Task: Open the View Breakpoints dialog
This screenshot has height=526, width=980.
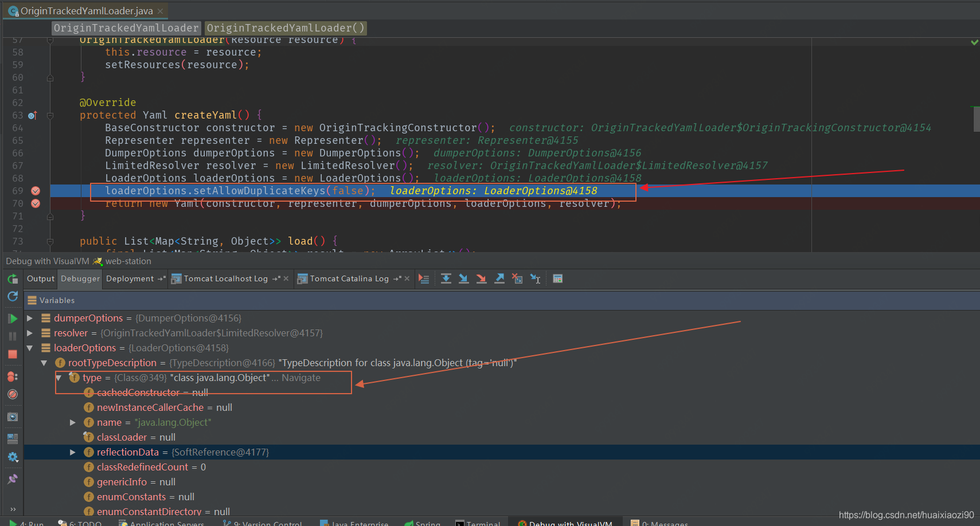Action: coord(13,376)
